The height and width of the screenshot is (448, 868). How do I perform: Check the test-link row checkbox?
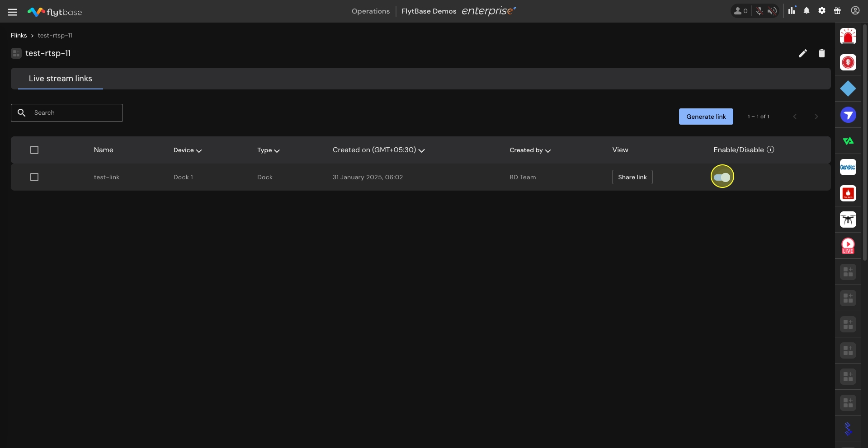pyautogui.click(x=34, y=177)
